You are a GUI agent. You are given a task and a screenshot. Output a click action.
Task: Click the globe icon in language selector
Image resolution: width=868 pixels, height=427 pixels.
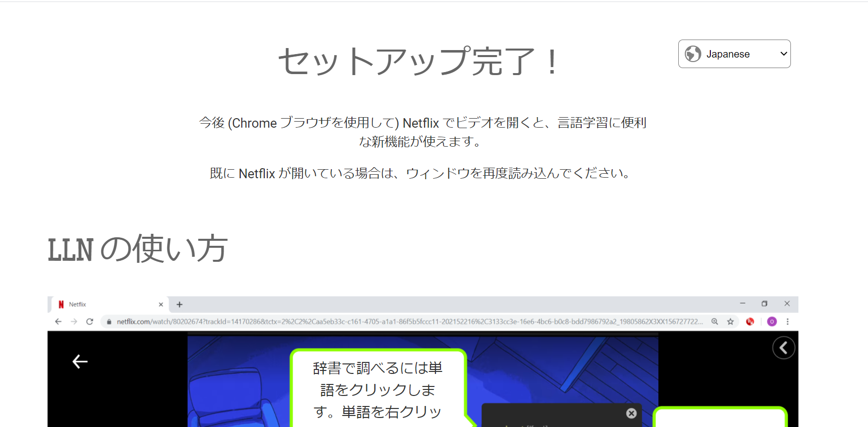(x=693, y=54)
